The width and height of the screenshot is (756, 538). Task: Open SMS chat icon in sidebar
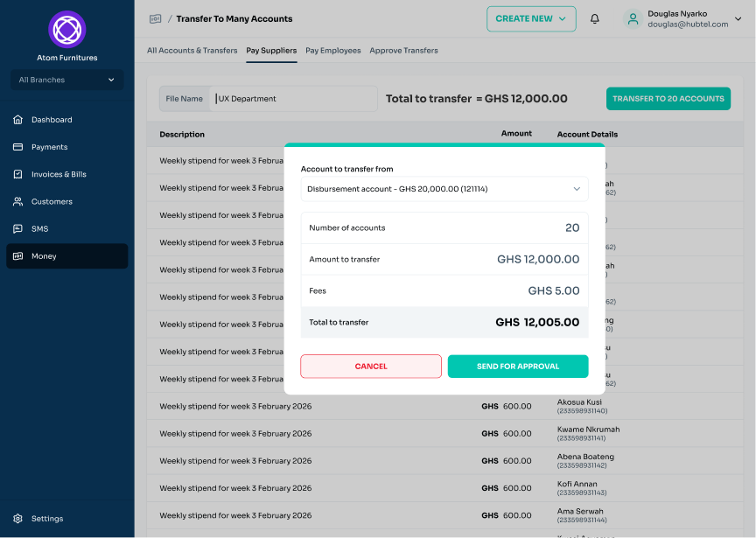click(17, 229)
